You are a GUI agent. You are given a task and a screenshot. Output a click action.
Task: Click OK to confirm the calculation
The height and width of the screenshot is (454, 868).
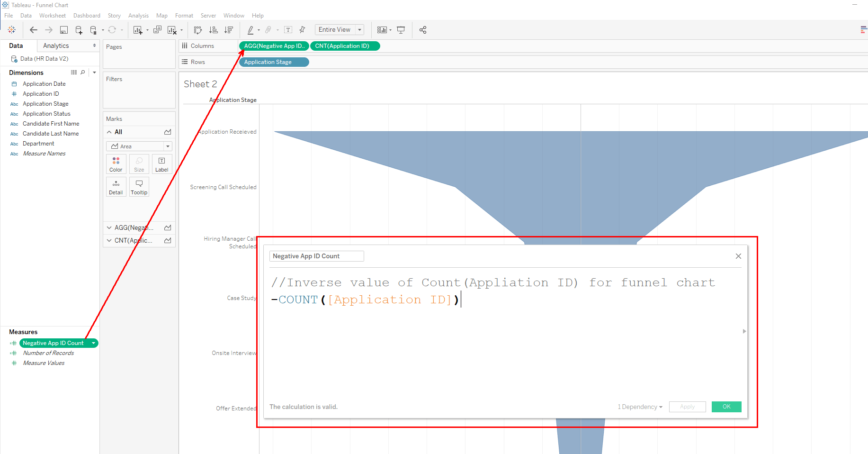point(726,407)
